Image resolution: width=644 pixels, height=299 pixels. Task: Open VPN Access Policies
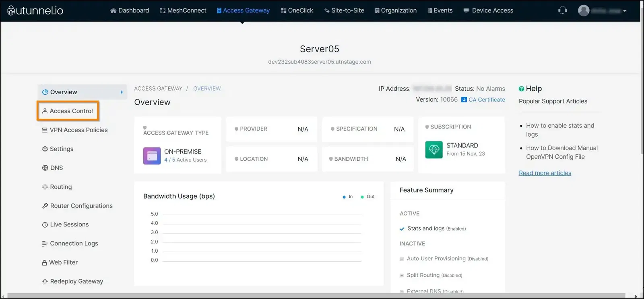pos(75,130)
